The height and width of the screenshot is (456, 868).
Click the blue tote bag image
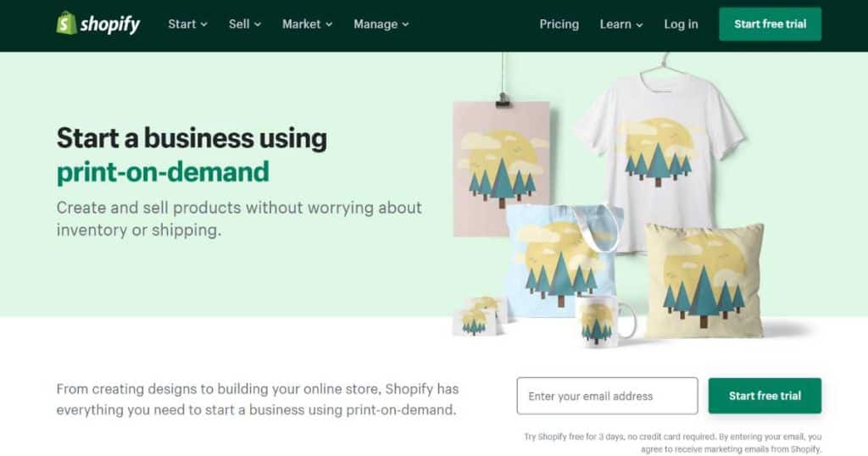[x=562, y=260]
